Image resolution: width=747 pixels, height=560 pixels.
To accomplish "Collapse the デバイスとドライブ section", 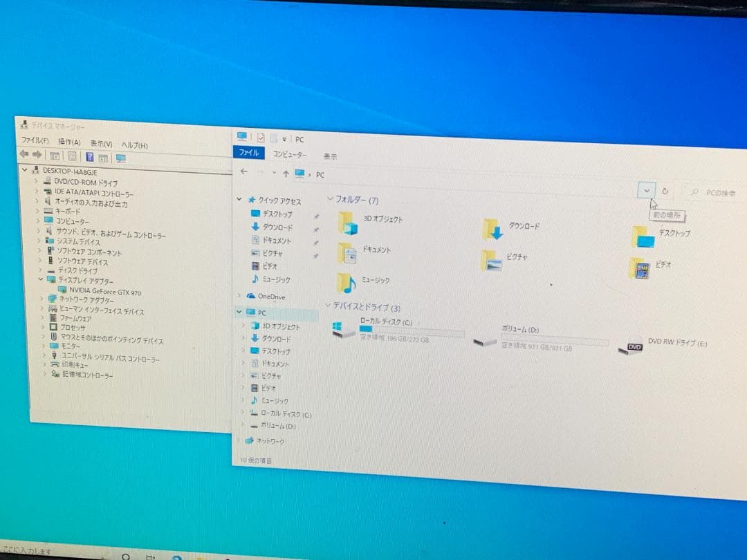I will [329, 305].
